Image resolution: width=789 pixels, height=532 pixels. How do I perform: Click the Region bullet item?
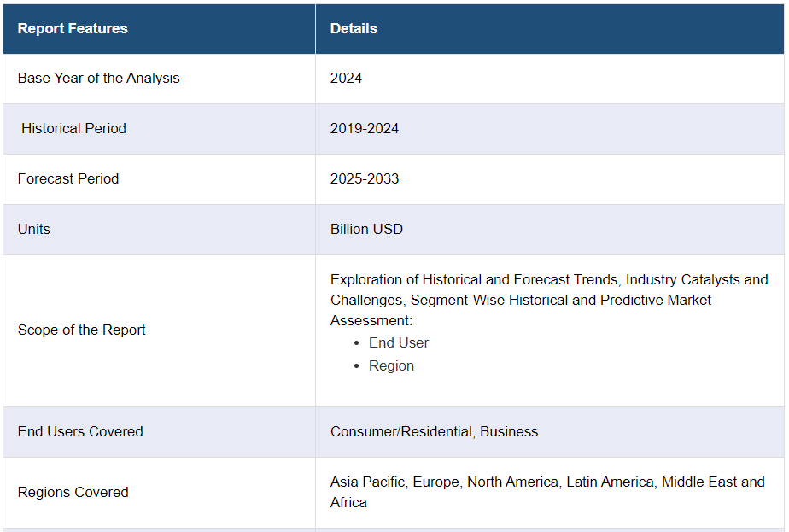click(391, 365)
